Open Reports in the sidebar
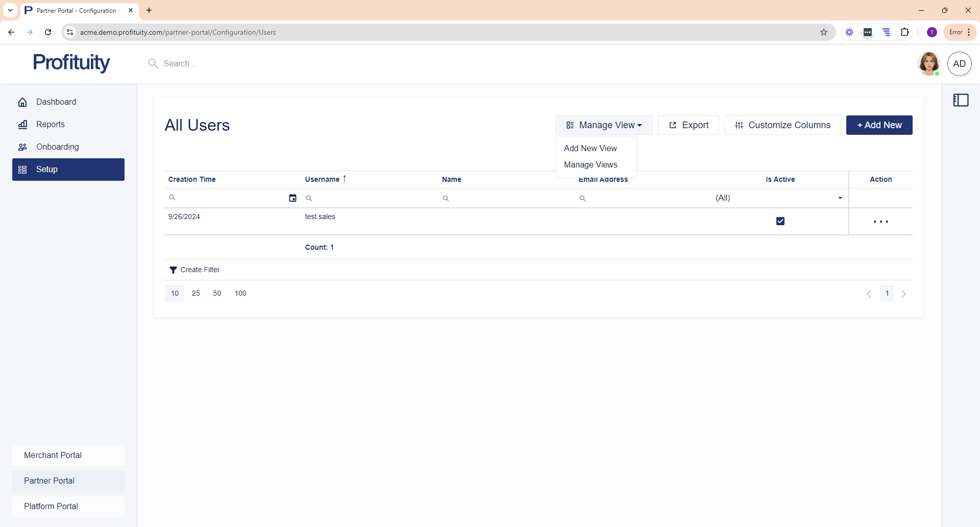 tap(50, 125)
